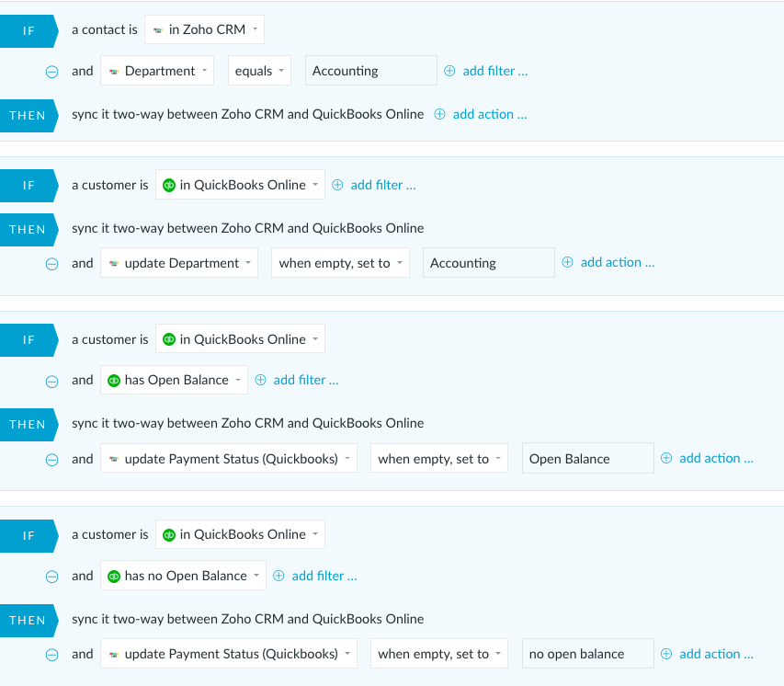This screenshot has height=686, width=784.
Task: Edit the 'no open balance' value field
Action: [588, 654]
